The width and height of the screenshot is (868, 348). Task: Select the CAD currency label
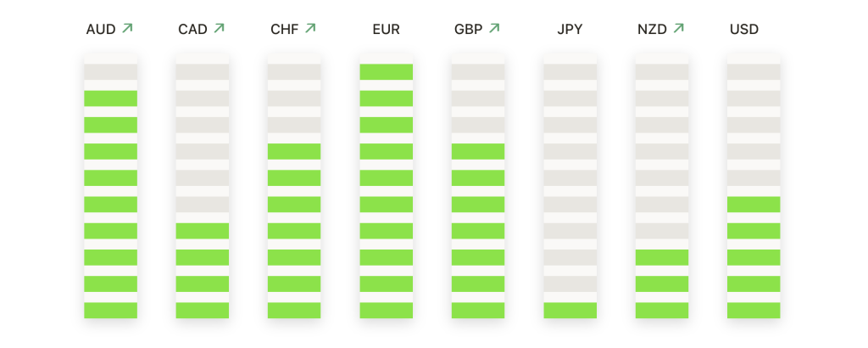(x=192, y=30)
